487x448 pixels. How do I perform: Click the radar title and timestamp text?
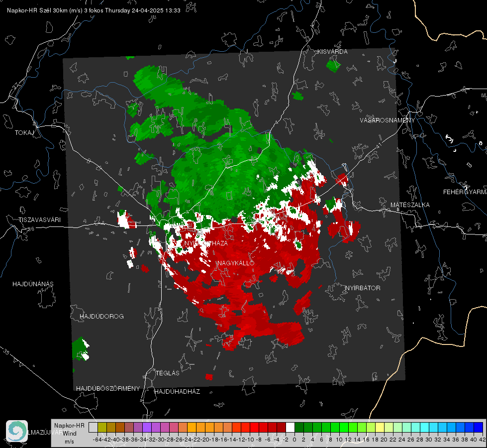(94, 10)
